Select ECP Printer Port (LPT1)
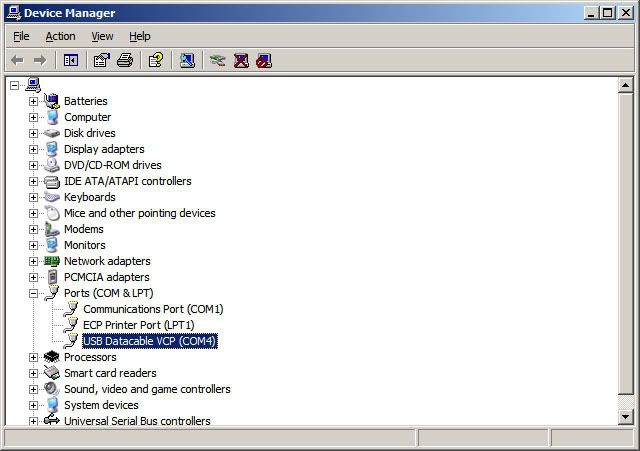The image size is (640, 451). (138, 325)
